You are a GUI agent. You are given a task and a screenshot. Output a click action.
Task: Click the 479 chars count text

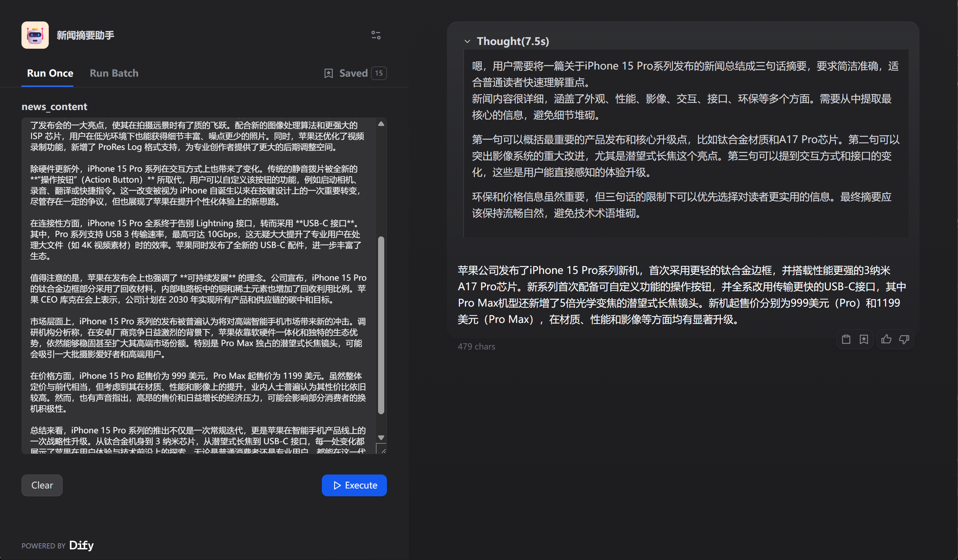(476, 346)
